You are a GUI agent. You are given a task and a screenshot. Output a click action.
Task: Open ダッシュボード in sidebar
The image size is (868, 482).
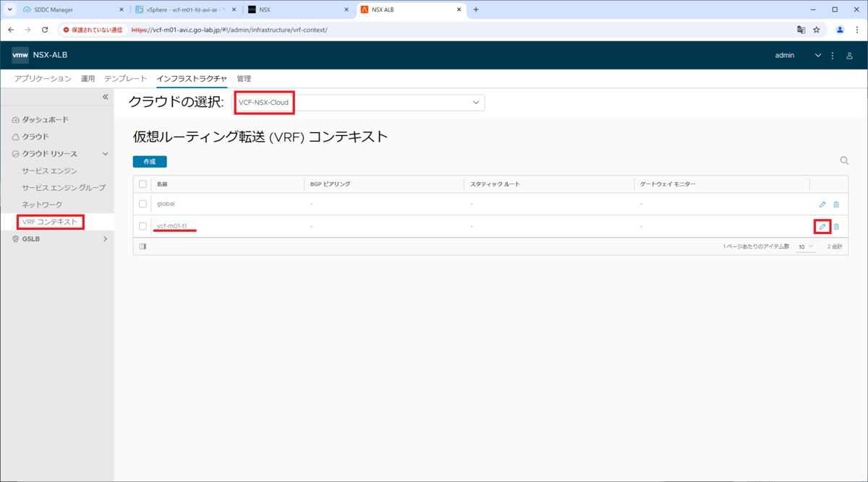coord(45,119)
